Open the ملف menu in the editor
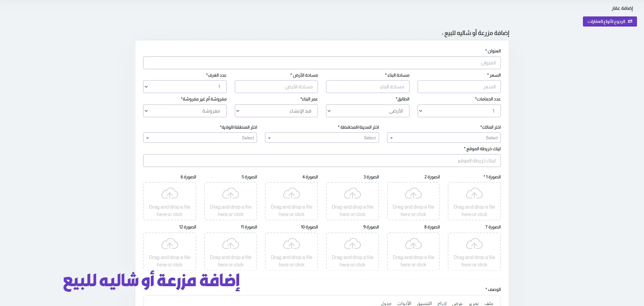The image size is (644, 306). (x=489, y=303)
